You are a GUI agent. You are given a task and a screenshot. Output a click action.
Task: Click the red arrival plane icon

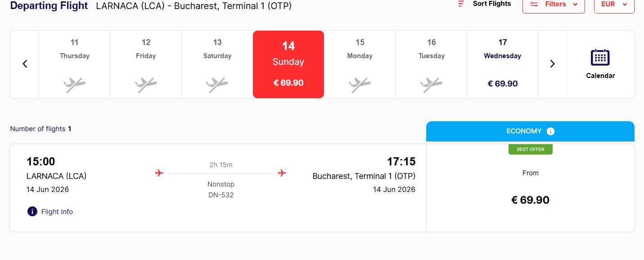[282, 173]
